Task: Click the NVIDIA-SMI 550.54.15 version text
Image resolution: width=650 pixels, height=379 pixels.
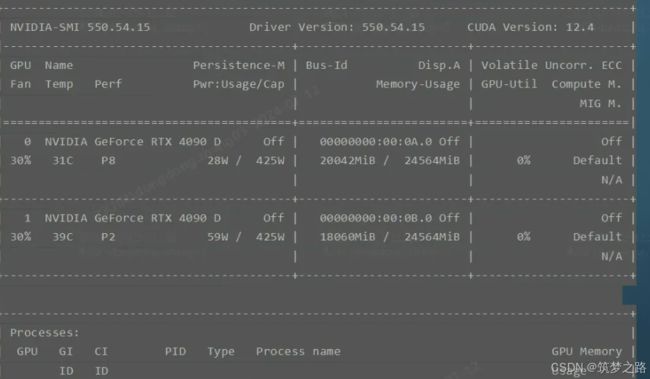Action: (x=80, y=27)
